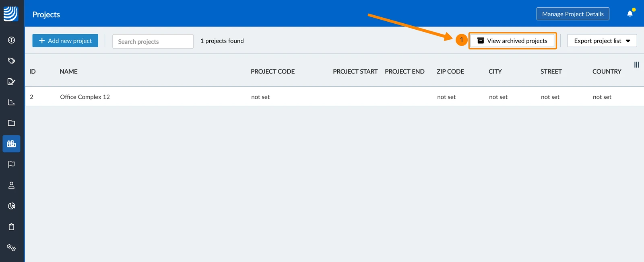Open Manage Project Details
The image size is (644, 262).
click(x=573, y=14)
